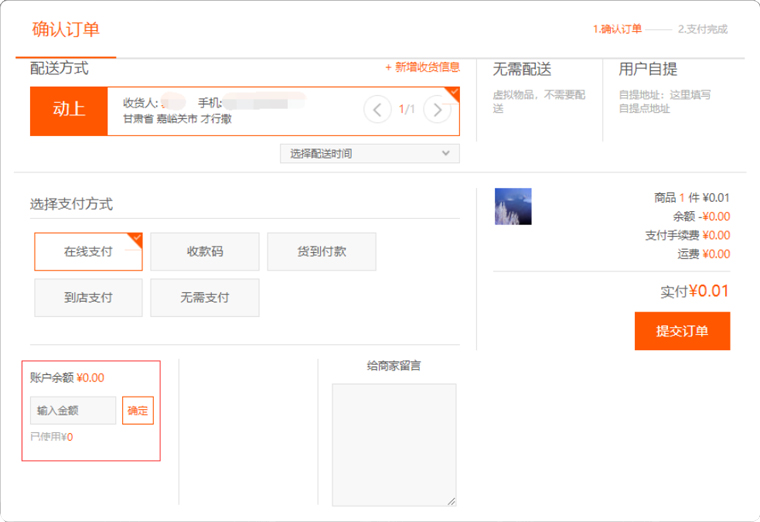Click the previous address arrow icon
This screenshot has height=522, width=760.
click(377, 109)
